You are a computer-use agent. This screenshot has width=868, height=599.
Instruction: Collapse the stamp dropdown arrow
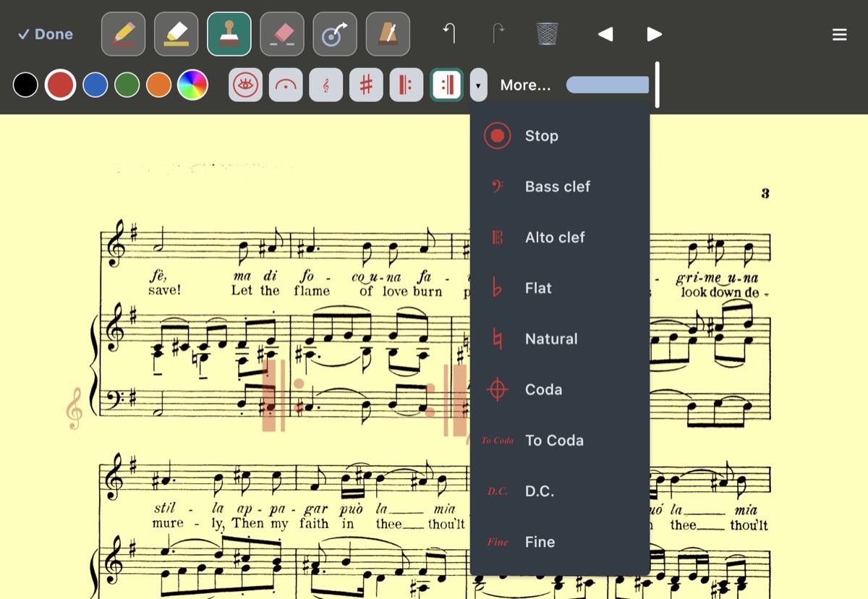point(478,85)
